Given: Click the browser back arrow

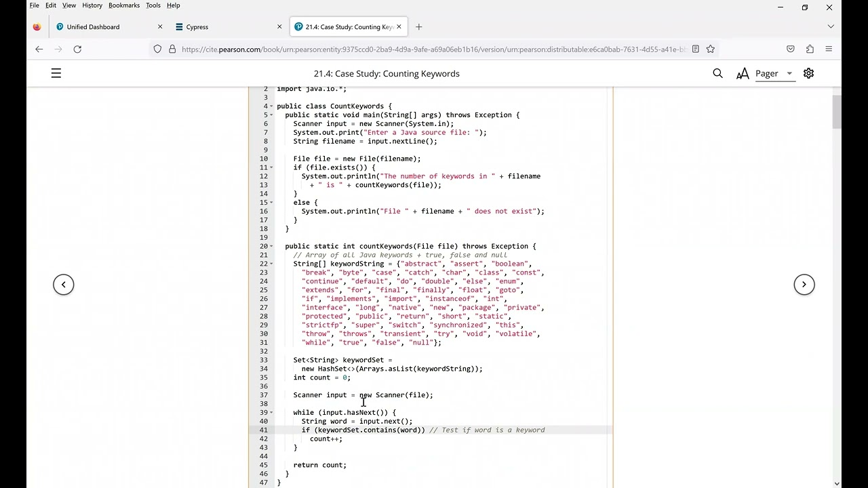Looking at the screenshot, I should 39,49.
